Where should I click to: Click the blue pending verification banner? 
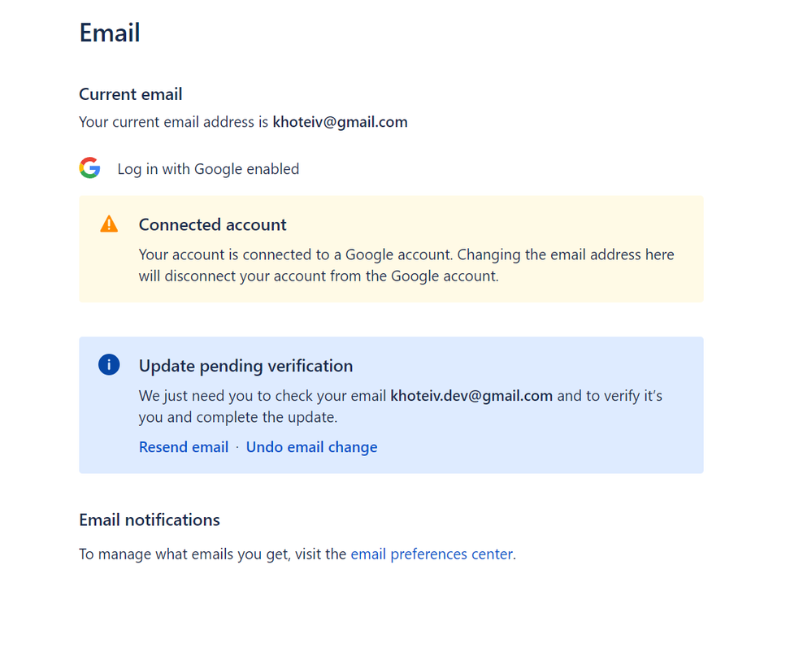[391, 405]
